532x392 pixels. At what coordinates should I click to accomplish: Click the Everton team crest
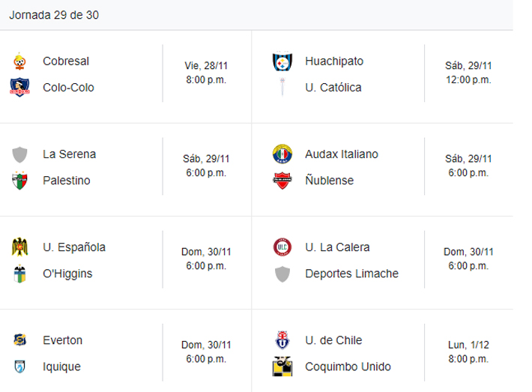(x=19, y=340)
